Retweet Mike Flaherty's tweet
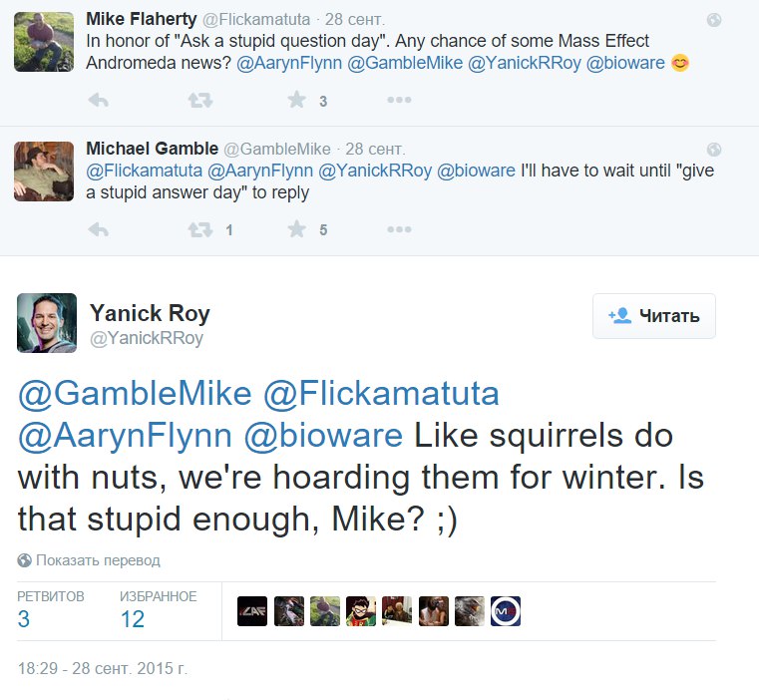This screenshot has height=700, width=759. point(200,101)
